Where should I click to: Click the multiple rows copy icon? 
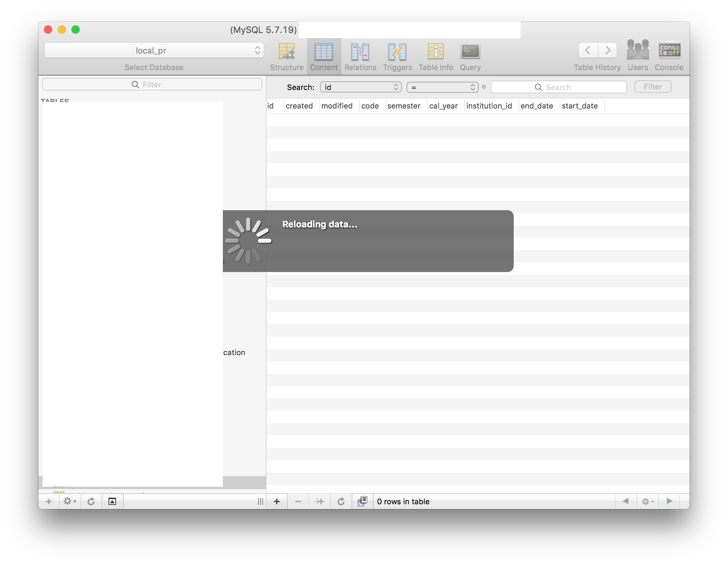(363, 501)
